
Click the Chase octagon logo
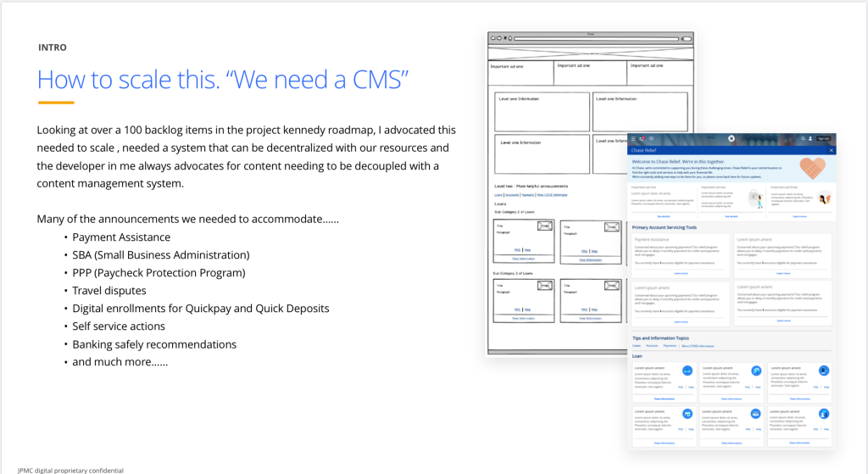pos(732,138)
